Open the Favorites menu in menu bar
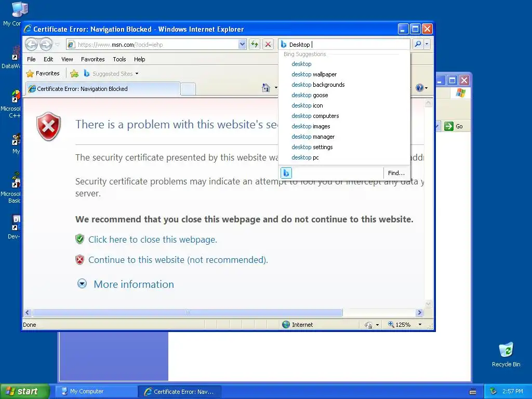The height and width of the screenshot is (399, 532). pyautogui.click(x=92, y=59)
